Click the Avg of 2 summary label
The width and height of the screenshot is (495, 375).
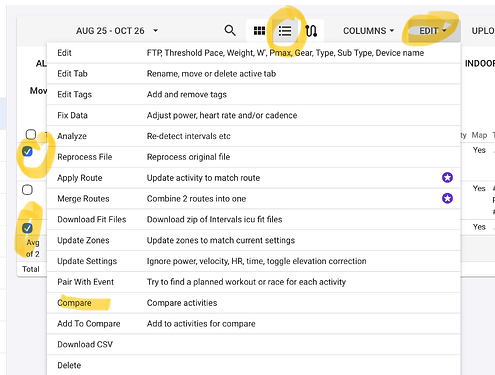(33, 248)
